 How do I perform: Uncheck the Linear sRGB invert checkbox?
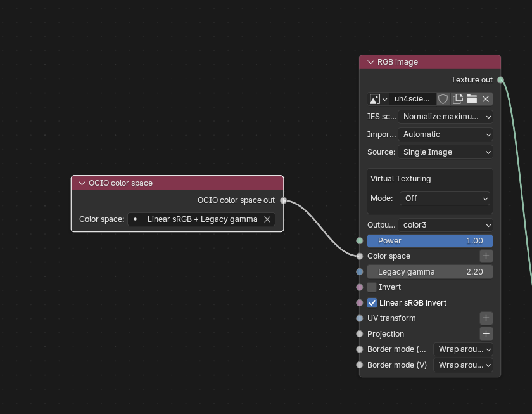coord(372,303)
